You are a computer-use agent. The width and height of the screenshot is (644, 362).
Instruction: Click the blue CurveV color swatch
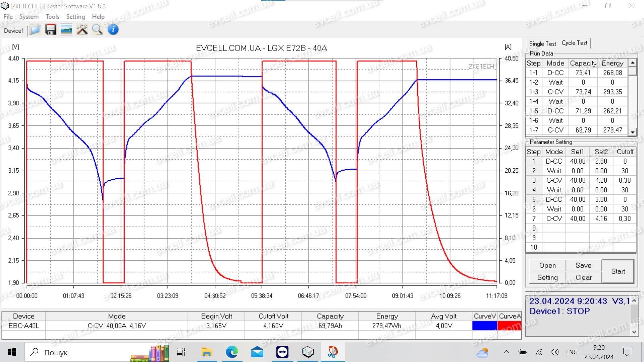pyautogui.click(x=484, y=325)
